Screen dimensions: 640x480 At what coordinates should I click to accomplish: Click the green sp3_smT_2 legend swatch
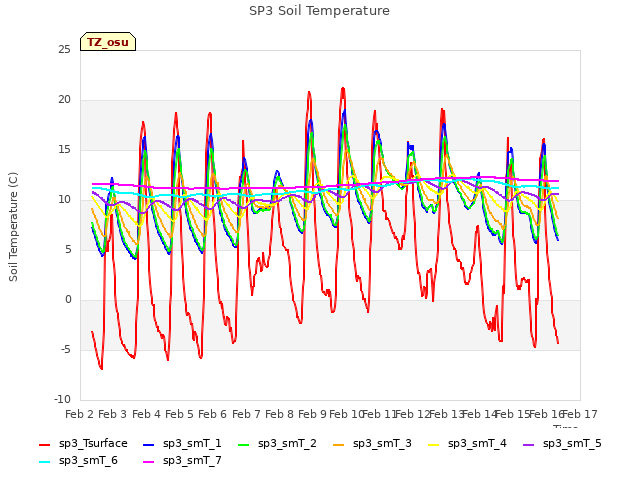244,444
